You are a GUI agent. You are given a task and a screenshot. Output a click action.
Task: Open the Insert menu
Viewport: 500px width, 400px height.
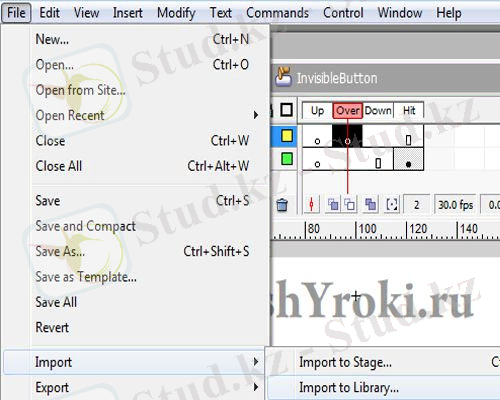pyautogui.click(x=128, y=13)
